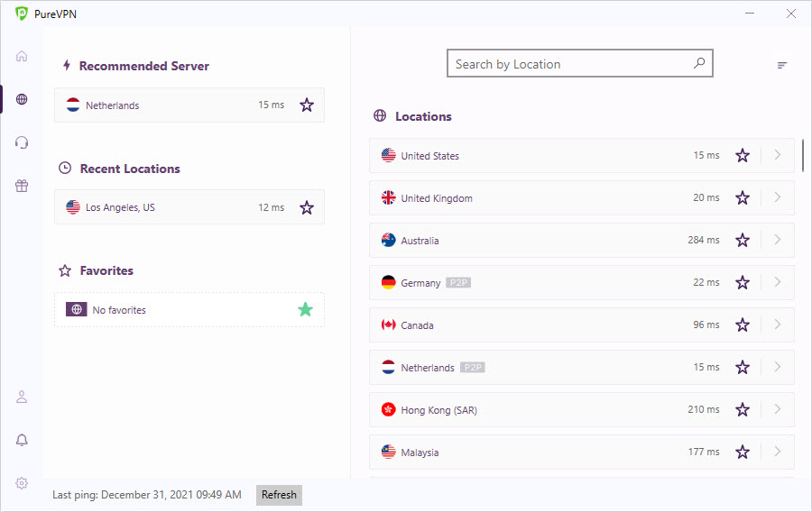Connect to recommended Netherlands server name
This screenshot has width=812, height=512.
pyautogui.click(x=113, y=105)
